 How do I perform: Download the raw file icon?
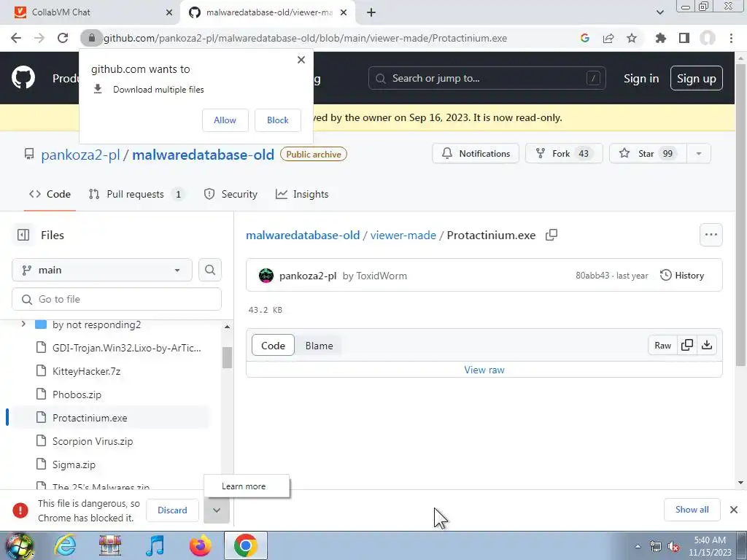707,345
